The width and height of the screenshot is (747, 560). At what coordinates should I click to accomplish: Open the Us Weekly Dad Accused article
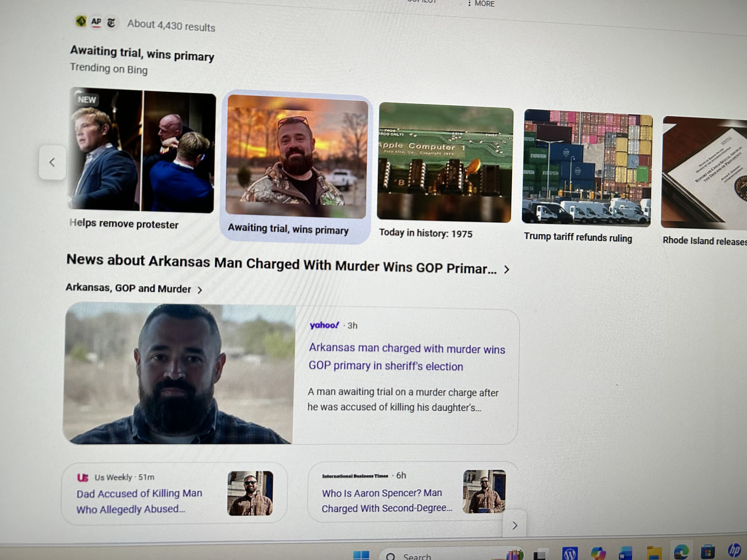point(139,501)
